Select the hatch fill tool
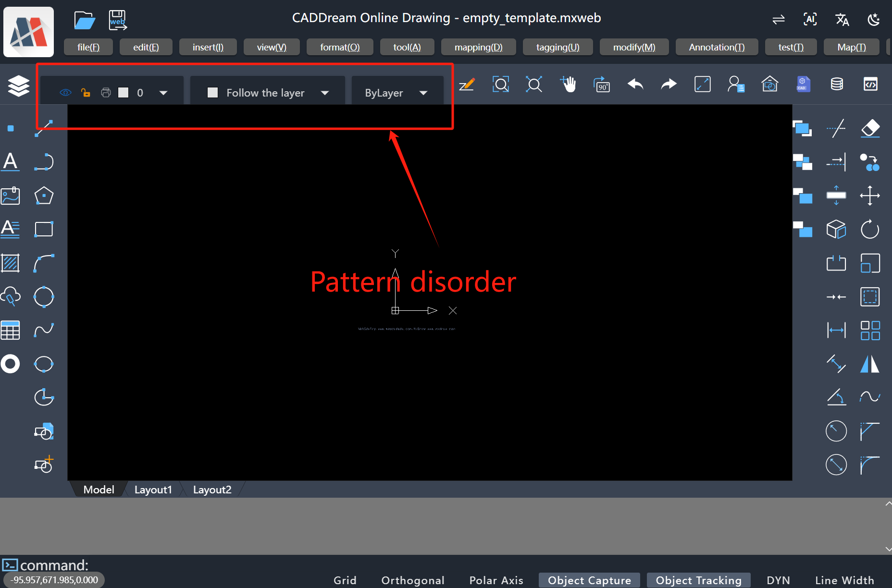The width and height of the screenshot is (892, 588). [x=10, y=263]
